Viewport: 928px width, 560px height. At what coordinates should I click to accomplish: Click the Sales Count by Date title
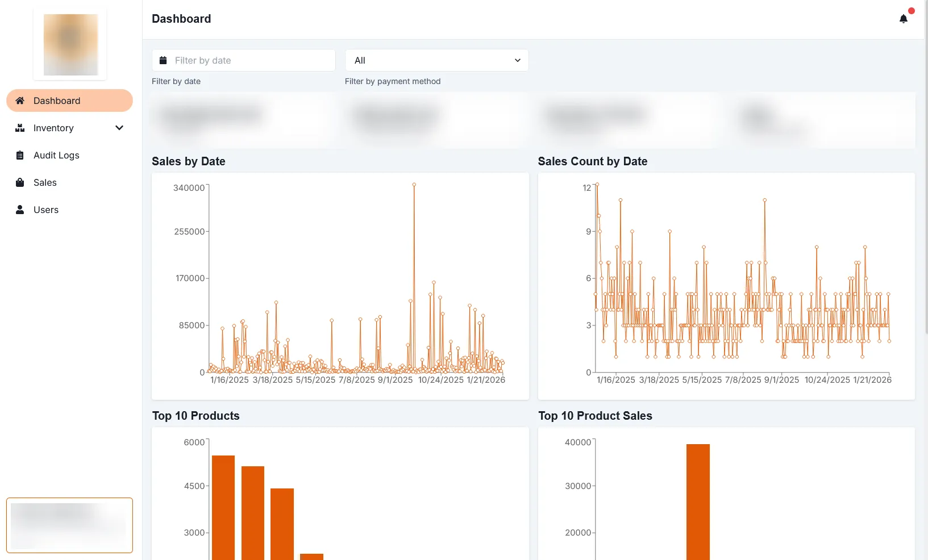pos(593,161)
